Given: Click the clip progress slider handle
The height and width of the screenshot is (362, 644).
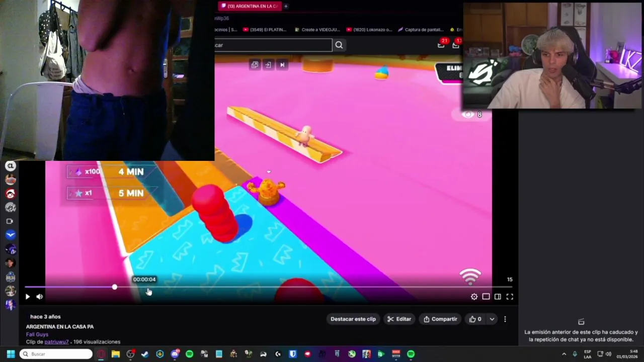Looking at the screenshot, I should [x=115, y=287].
